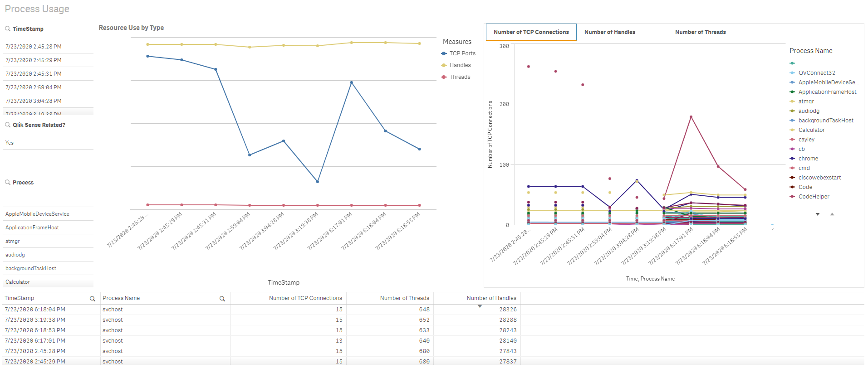Select Code in Process Name legend
The image size is (868, 368).
801,187
